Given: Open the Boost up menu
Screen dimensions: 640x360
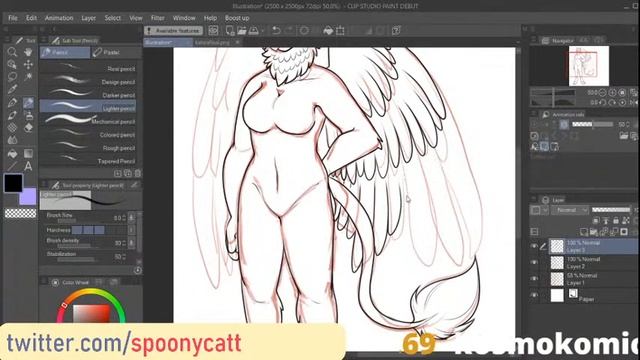Looking at the screenshot, I should [x=237, y=18].
